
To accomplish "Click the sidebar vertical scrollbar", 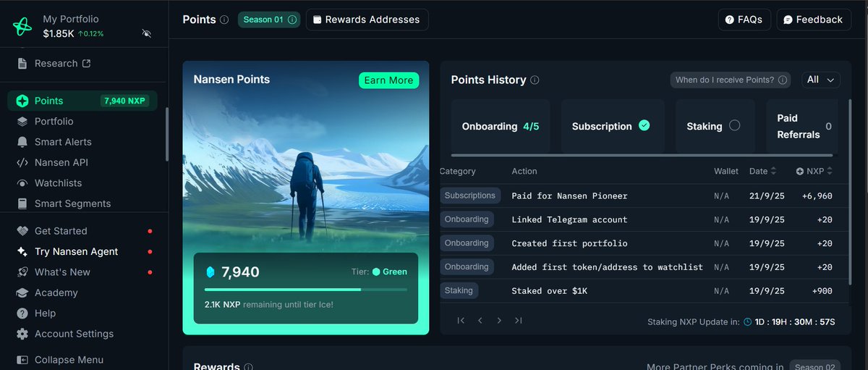I will [x=166, y=135].
